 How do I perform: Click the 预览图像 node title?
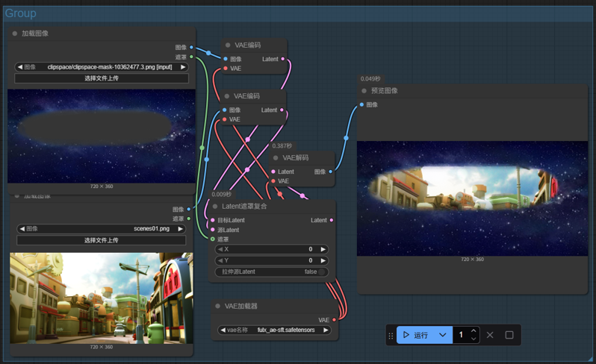tap(385, 91)
